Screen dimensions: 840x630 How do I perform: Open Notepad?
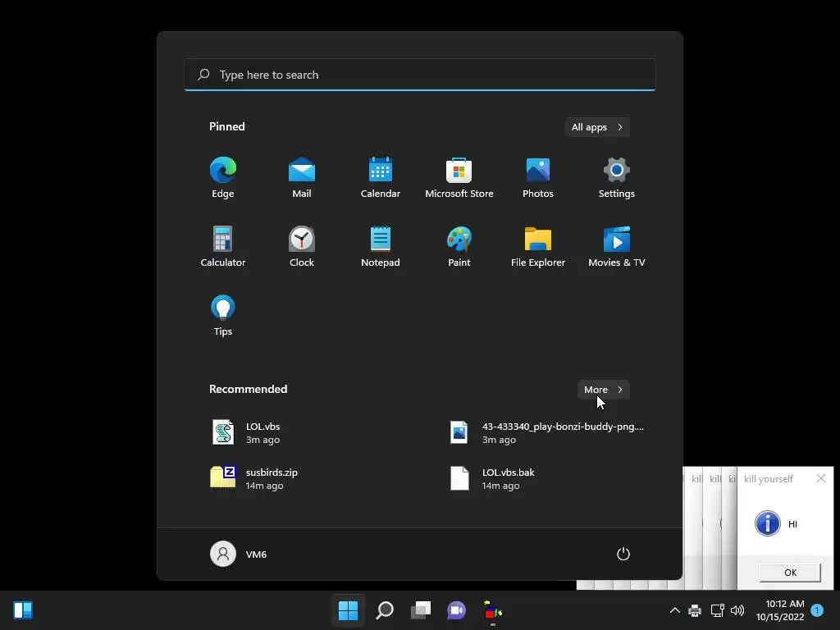381,246
